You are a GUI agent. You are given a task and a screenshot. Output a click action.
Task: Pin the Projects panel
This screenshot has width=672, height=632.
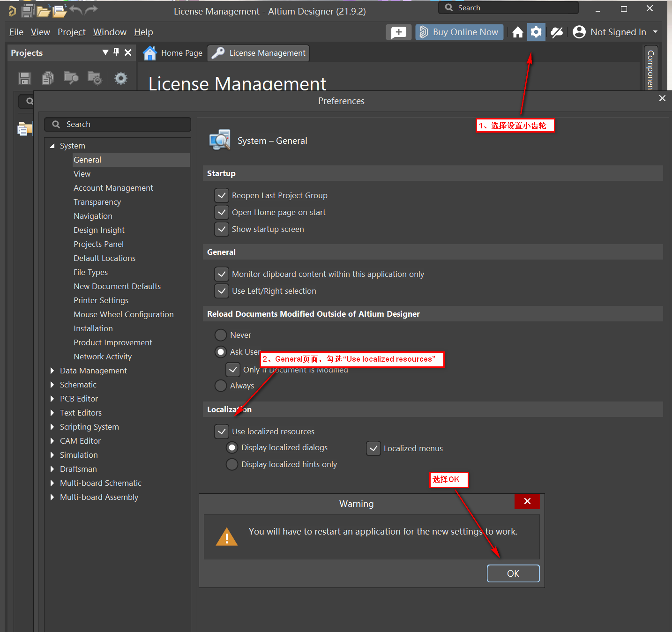[x=116, y=52]
